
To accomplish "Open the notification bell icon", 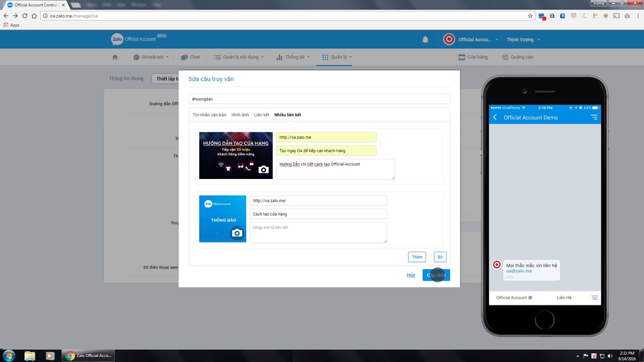I will 425,39.
